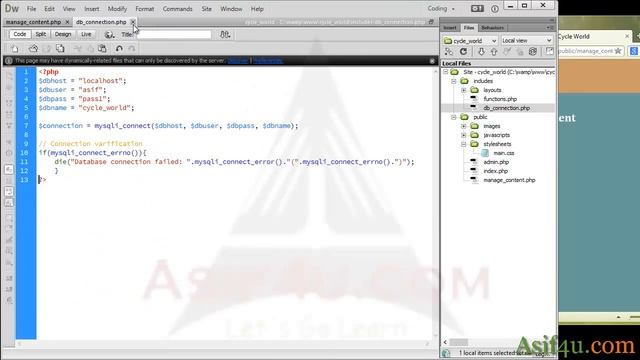The image size is (640, 360).
Task: Open the View menu
Action: point(69,9)
